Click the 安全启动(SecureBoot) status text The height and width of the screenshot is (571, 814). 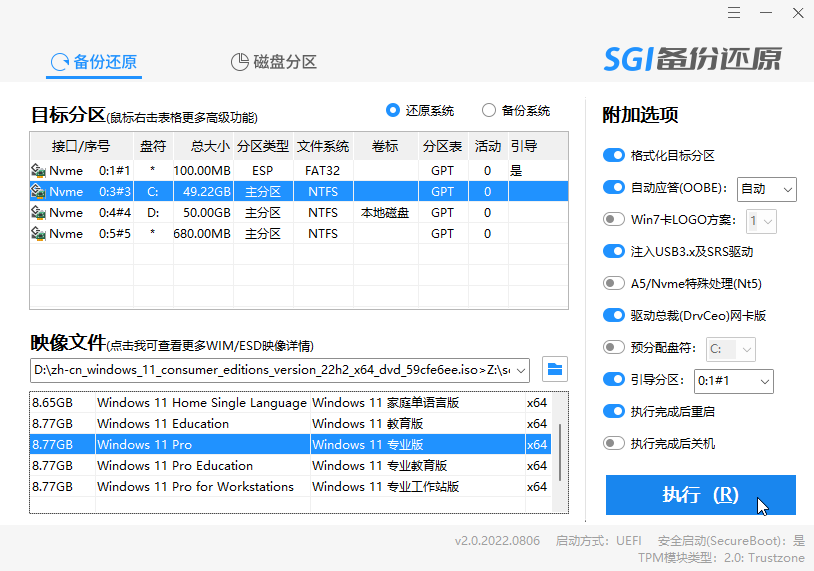pos(731,541)
